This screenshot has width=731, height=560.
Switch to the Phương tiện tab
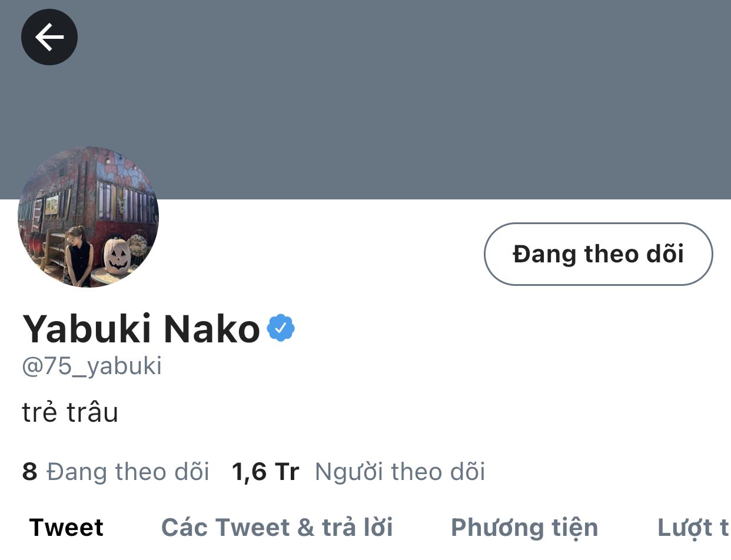(524, 528)
